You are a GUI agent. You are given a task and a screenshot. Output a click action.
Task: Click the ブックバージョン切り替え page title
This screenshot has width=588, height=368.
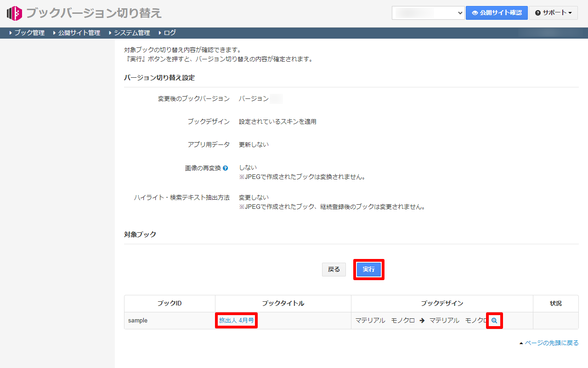[x=94, y=13]
